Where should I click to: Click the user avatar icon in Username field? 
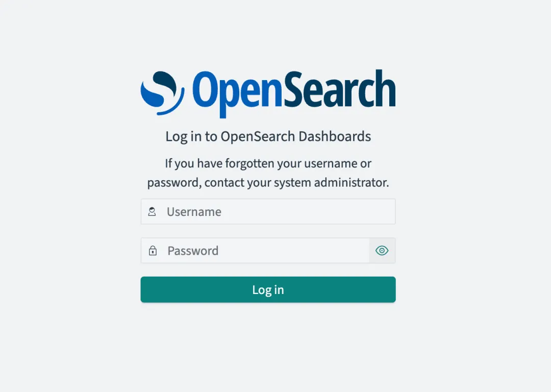pyautogui.click(x=152, y=211)
